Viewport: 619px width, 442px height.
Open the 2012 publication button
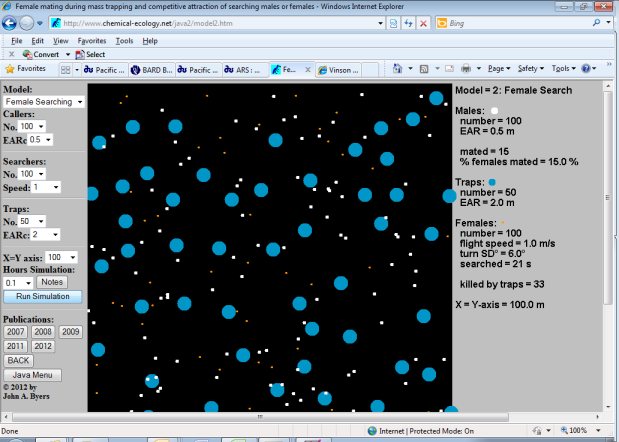coord(43,346)
